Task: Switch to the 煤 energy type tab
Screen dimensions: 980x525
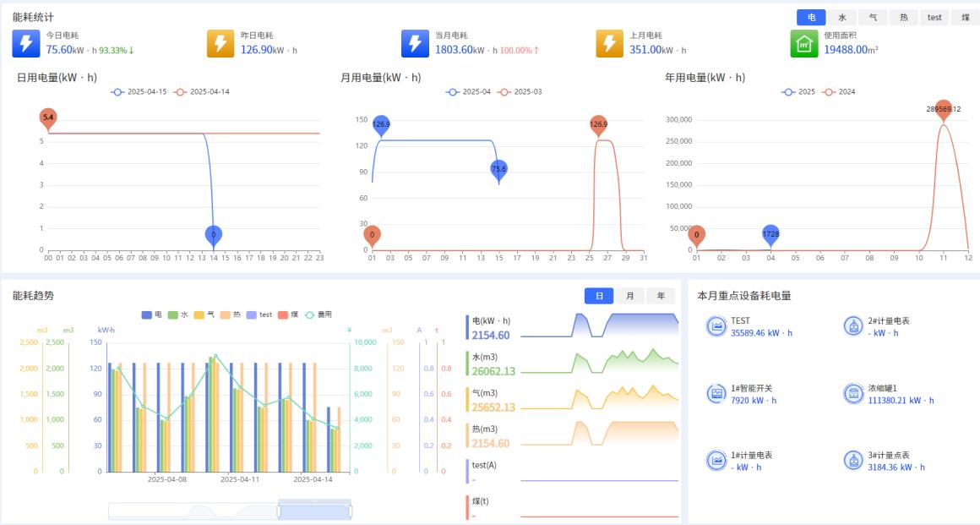Action: (965, 17)
